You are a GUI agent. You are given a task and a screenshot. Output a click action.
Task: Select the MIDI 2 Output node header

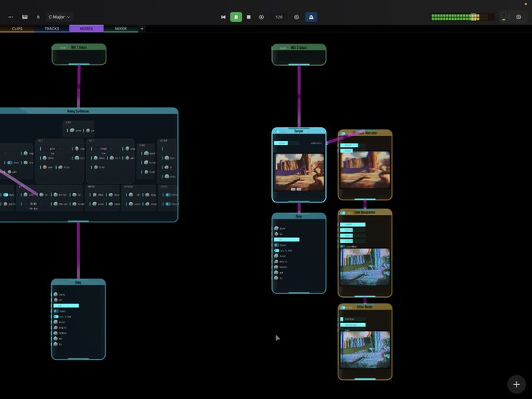[79, 47]
